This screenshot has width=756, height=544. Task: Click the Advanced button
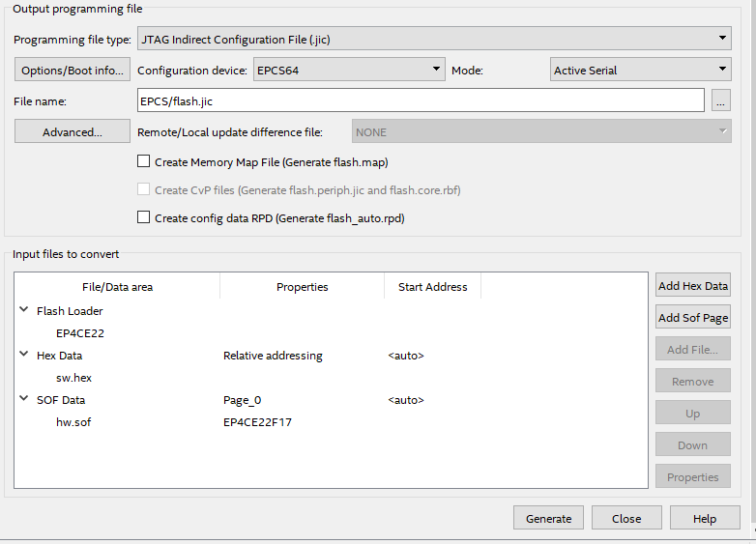click(x=73, y=131)
